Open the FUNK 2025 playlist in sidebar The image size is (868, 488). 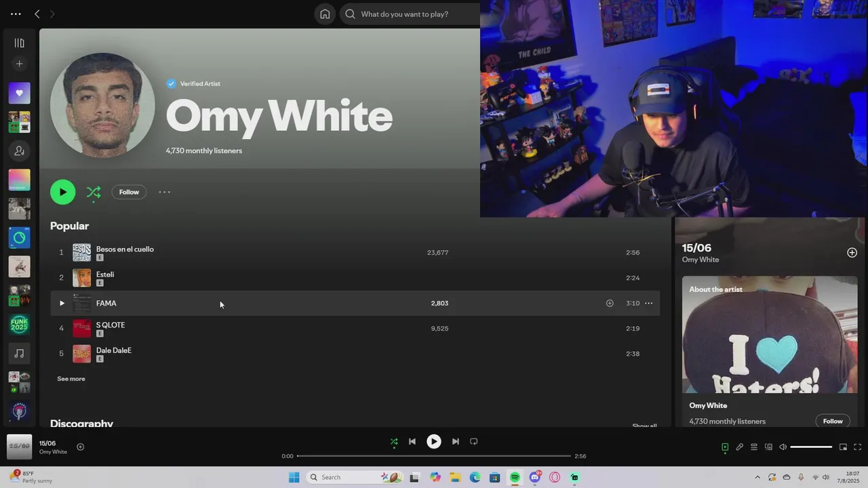[19, 325]
